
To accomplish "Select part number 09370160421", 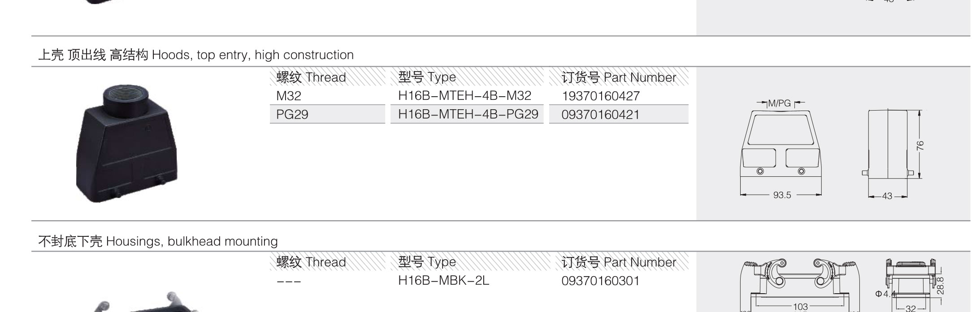I will coord(600,115).
